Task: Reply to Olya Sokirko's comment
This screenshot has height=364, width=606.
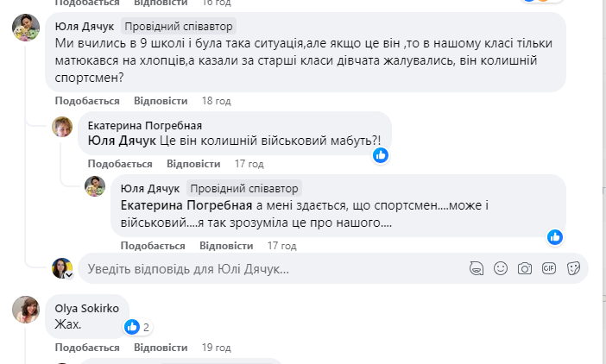Action: (x=159, y=347)
